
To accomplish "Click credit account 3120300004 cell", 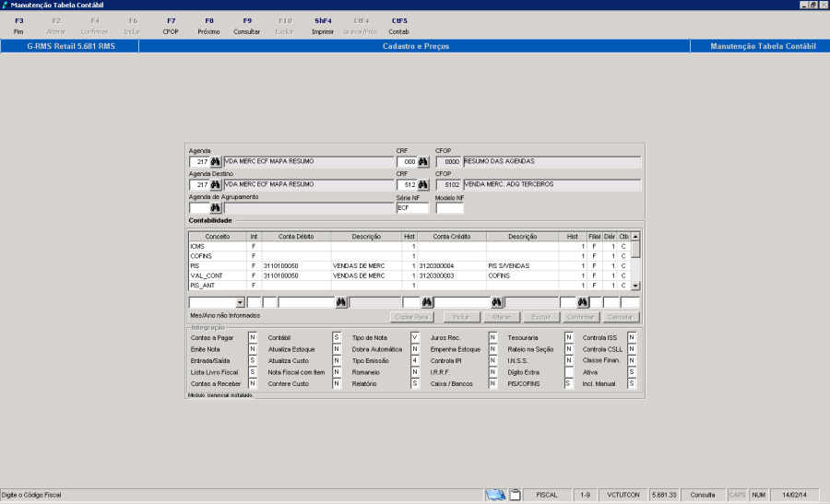I will pos(452,266).
